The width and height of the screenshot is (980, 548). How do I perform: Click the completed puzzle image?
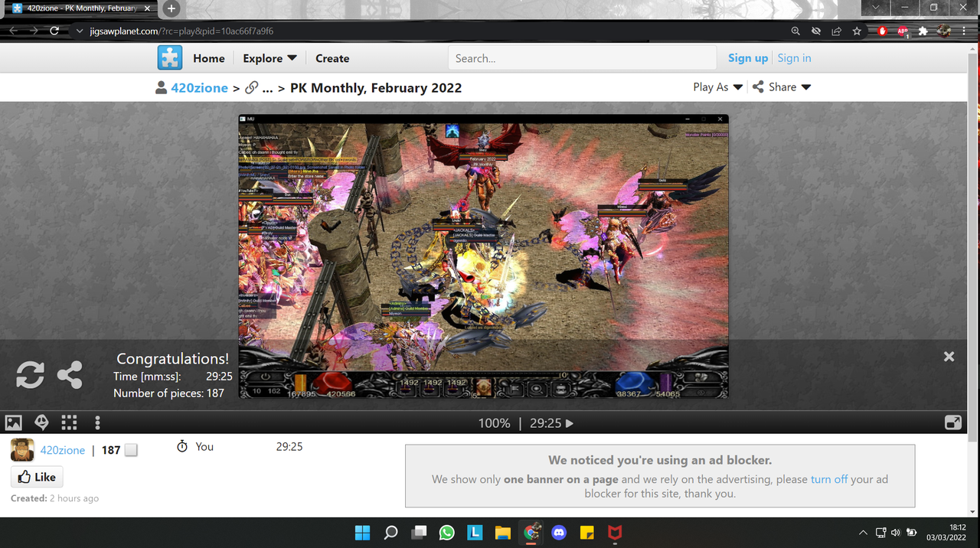pos(483,256)
